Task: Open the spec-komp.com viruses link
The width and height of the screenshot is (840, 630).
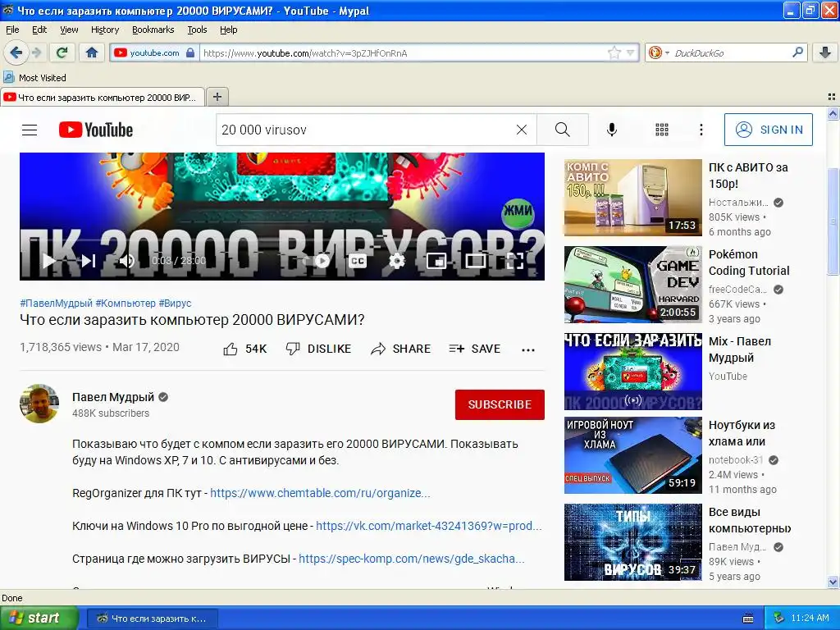Action: click(412, 559)
